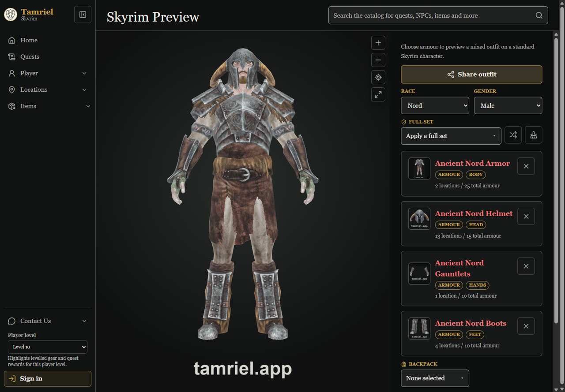Open the Items menu item
This screenshot has width=565, height=392.
click(48, 106)
